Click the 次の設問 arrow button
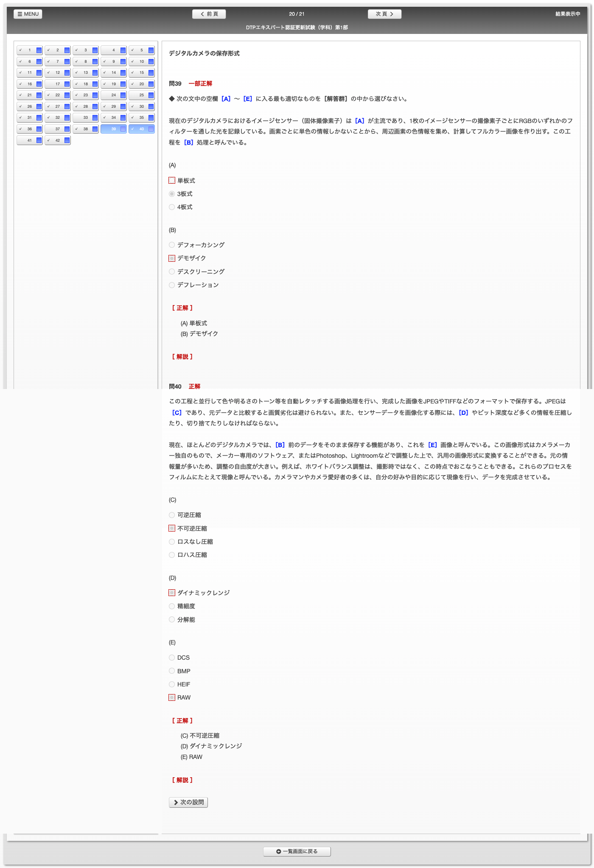594x868 pixels. coord(188,802)
